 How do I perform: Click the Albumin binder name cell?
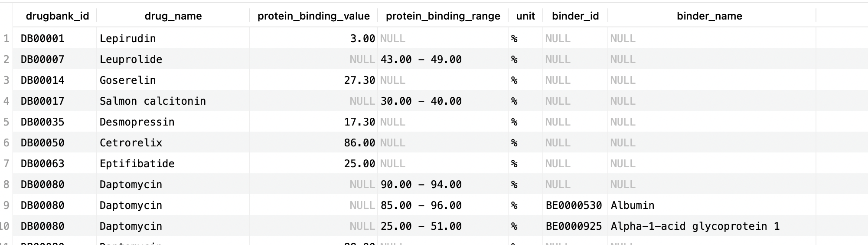(x=633, y=205)
